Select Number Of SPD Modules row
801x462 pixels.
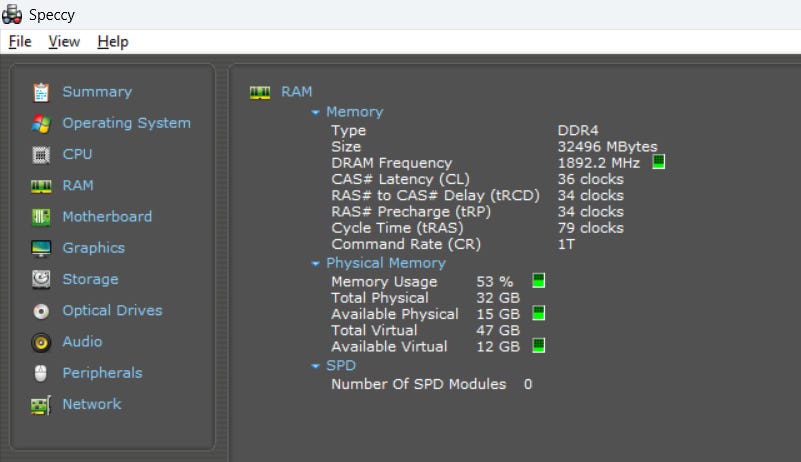tap(432, 384)
